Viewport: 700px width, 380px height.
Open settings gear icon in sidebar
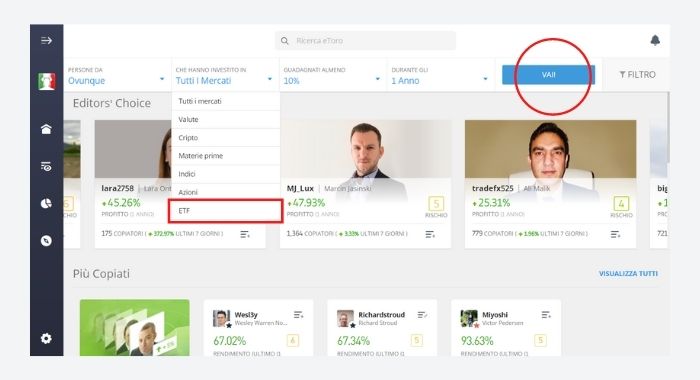tap(46, 338)
